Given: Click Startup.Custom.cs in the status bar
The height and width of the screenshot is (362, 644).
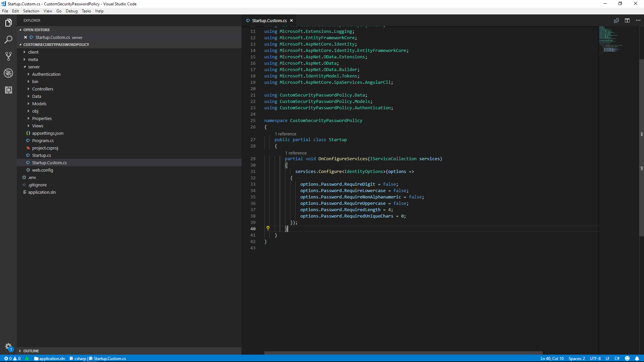Looking at the screenshot, I should pos(108,358).
